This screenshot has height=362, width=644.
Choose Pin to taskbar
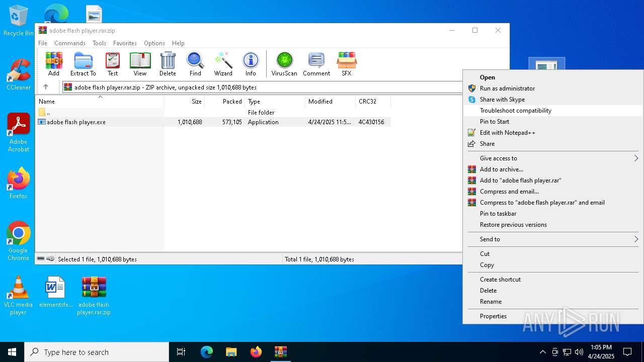pyautogui.click(x=552, y=213)
